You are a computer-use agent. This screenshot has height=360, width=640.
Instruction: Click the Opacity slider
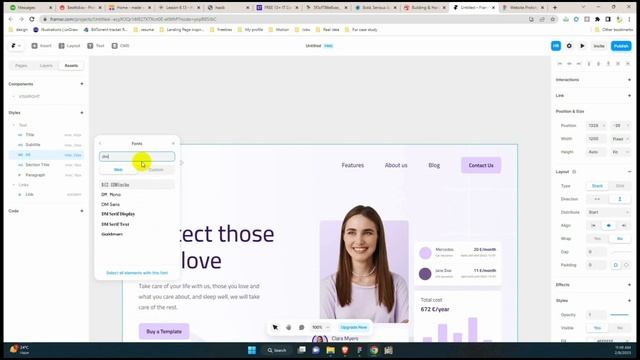click(620, 315)
